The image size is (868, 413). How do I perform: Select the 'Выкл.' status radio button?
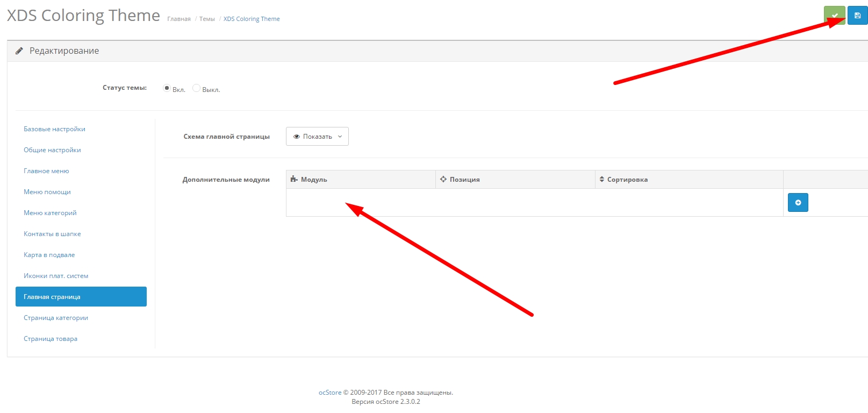pyautogui.click(x=196, y=88)
